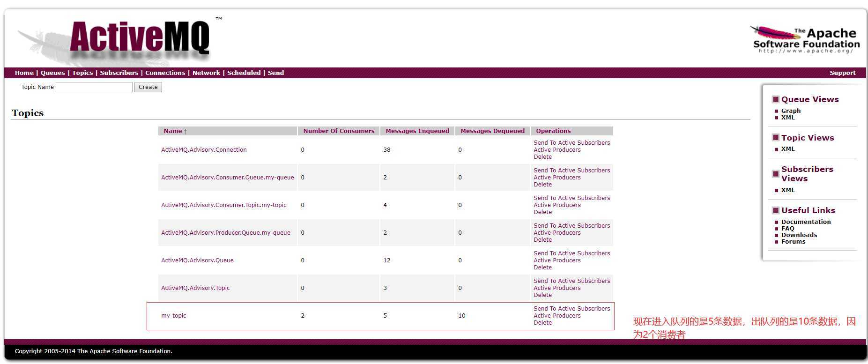Viewport: 868px width, 364px height.
Task: Sort by Number Of Consumers column
Action: tap(339, 131)
